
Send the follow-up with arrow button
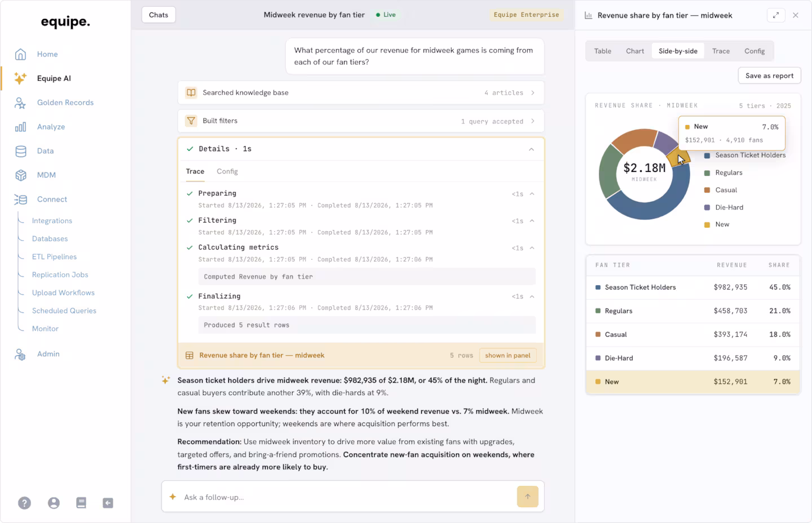coord(528,497)
